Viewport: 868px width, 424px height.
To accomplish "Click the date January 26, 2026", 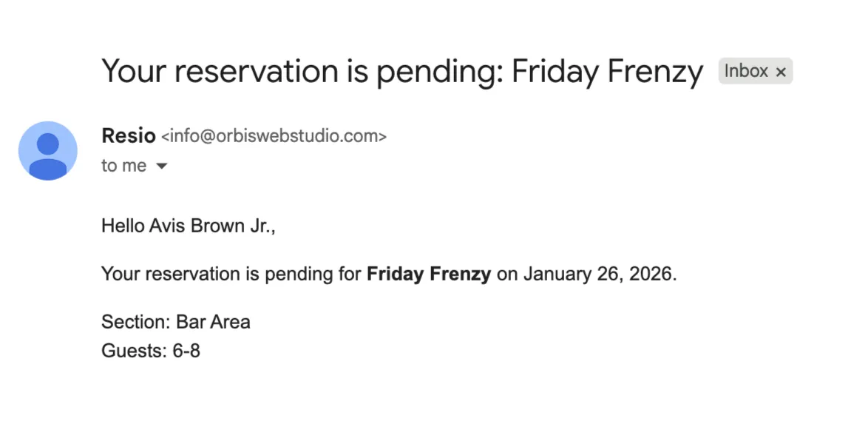I will (x=599, y=275).
